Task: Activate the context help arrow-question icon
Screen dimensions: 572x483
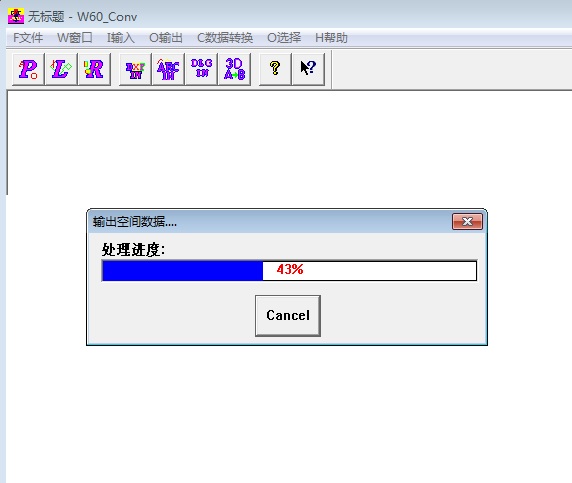Action: click(308, 69)
